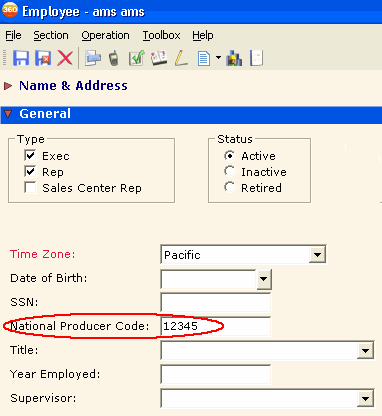Select the Inactive status radio button

point(229,171)
